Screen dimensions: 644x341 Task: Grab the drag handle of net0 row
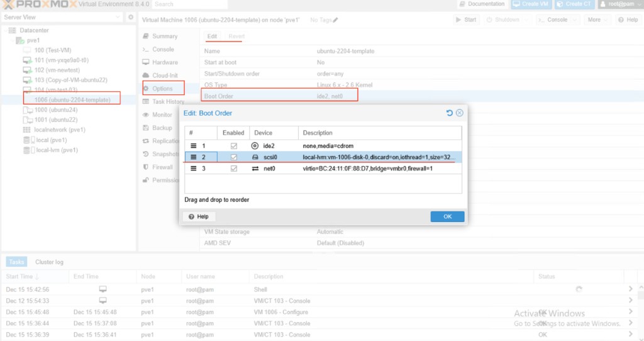click(194, 169)
